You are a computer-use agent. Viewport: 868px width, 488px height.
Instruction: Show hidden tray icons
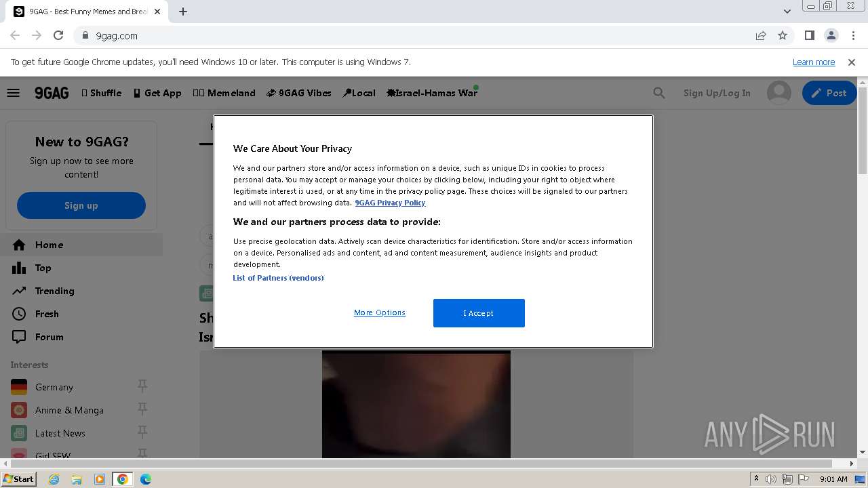point(756,479)
